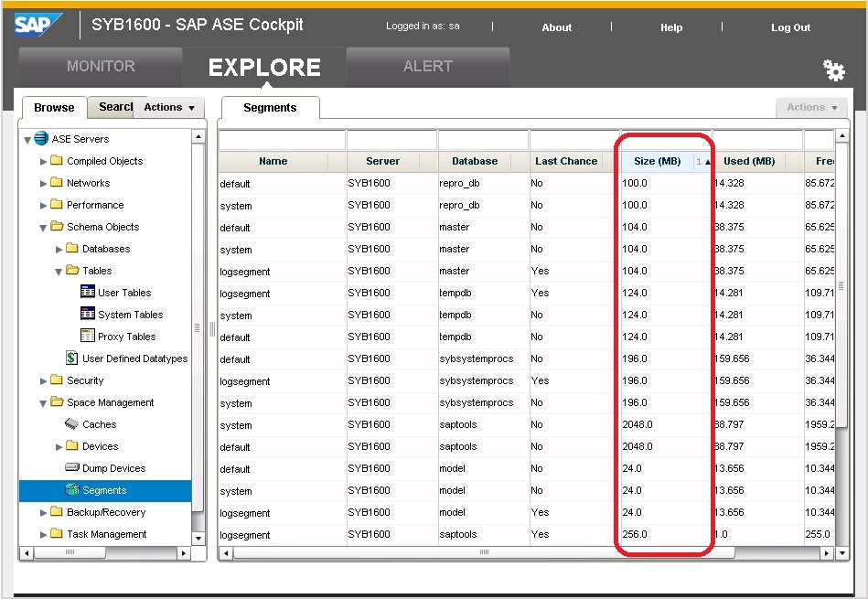Click the table horizontal scroll right arrow

[x=827, y=552]
